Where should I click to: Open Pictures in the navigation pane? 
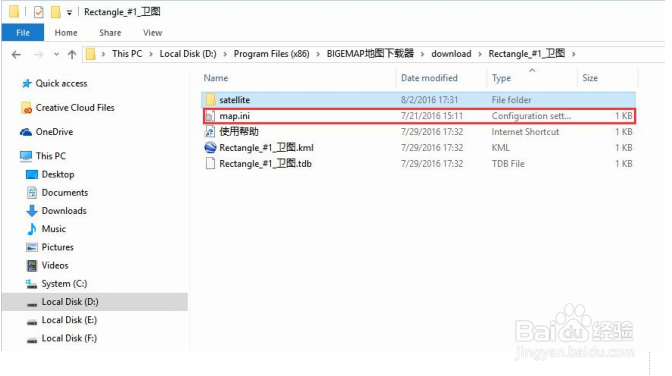pyautogui.click(x=57, y=247)
